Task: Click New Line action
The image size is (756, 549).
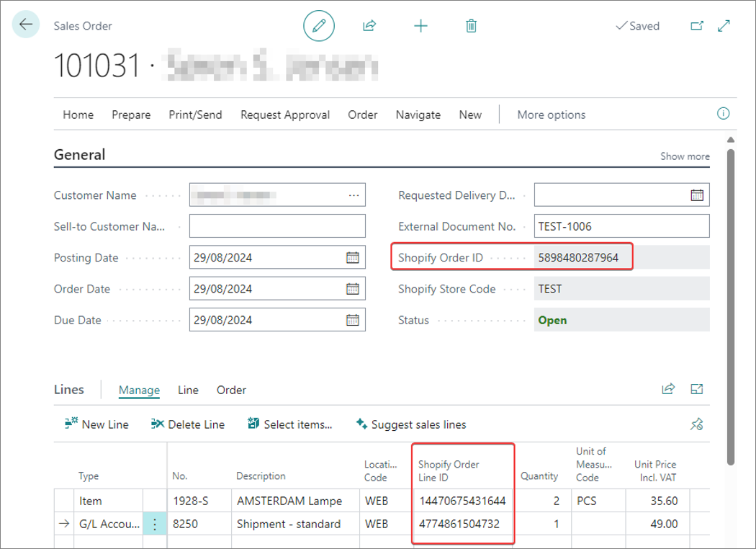Action: 96,424
